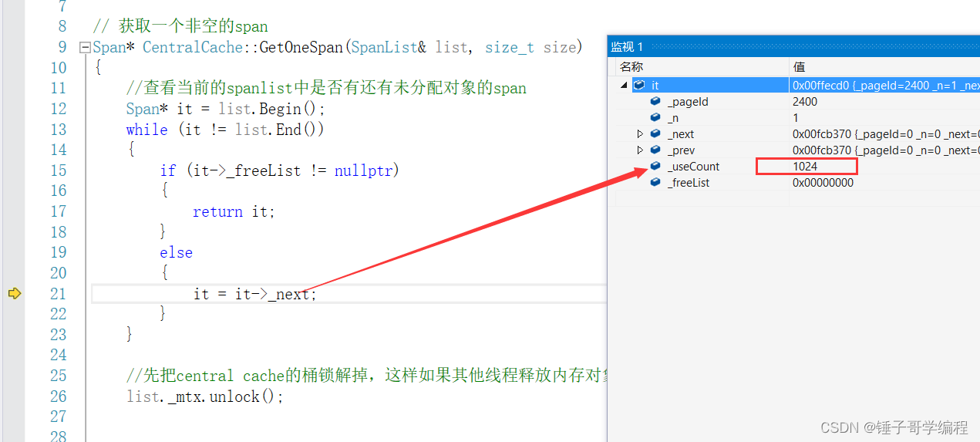The width and height of the screenshot is (980, 442).
Task: Click the 'if (it->_freeList != nullptr)' condition
Action: tap(280, 170)
